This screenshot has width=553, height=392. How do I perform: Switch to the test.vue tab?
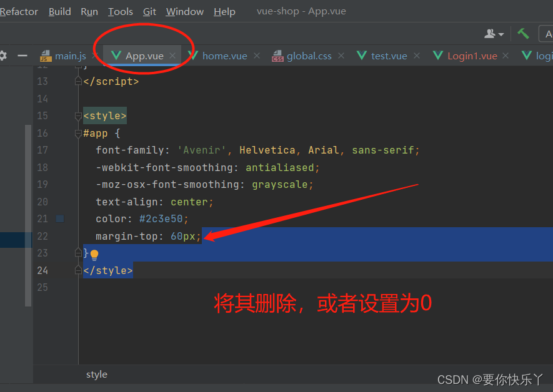[390, 55]
